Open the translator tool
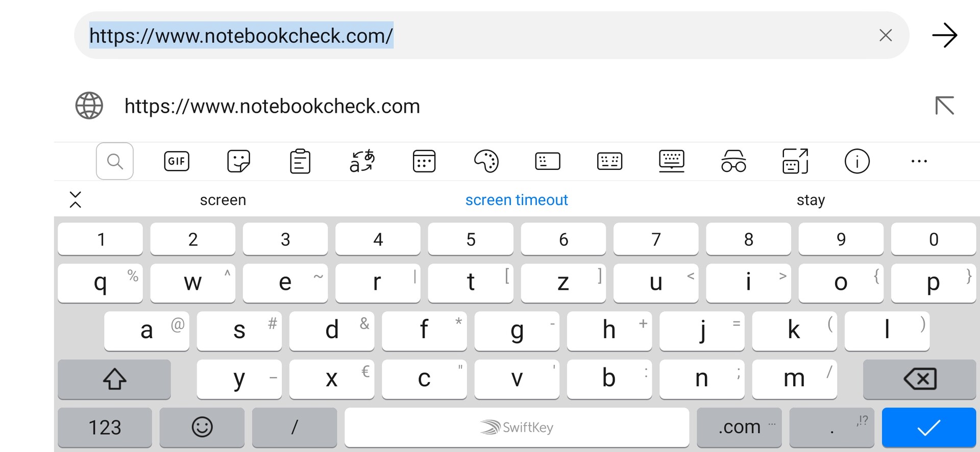The image size is (980, 452). (362, 161)
